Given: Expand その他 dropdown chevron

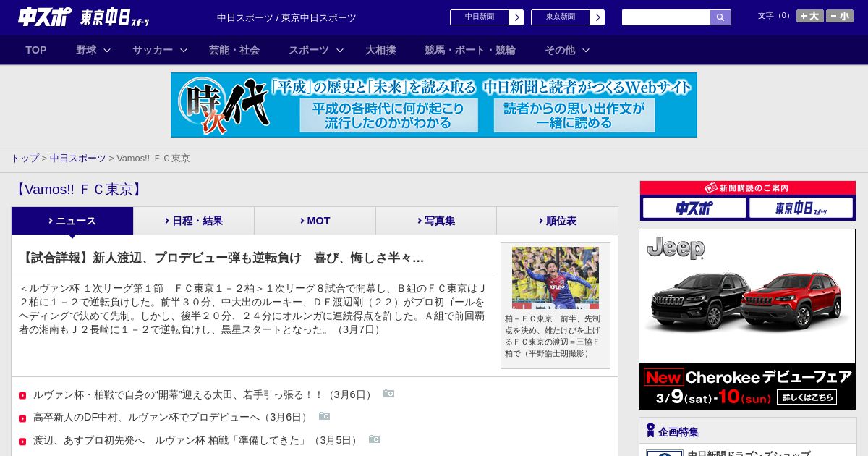Looking at the screenshot, I should (586, 50).
